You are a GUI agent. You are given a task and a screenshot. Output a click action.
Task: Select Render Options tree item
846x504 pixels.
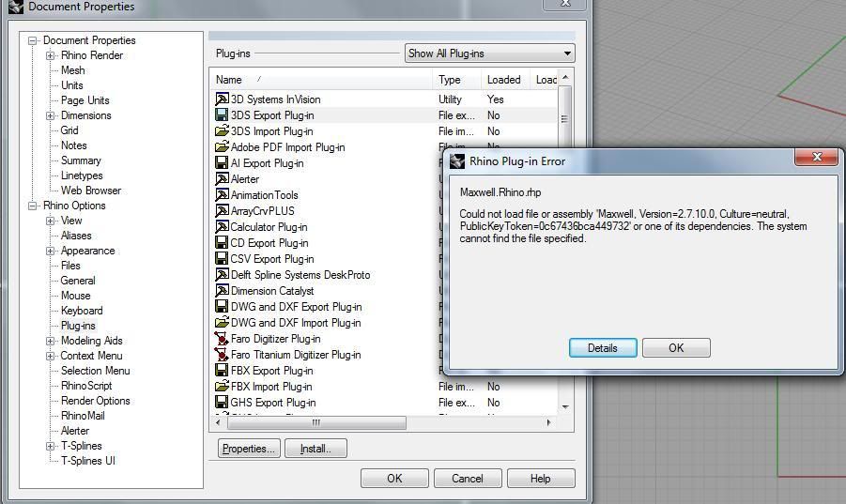(x=96, y=401)
